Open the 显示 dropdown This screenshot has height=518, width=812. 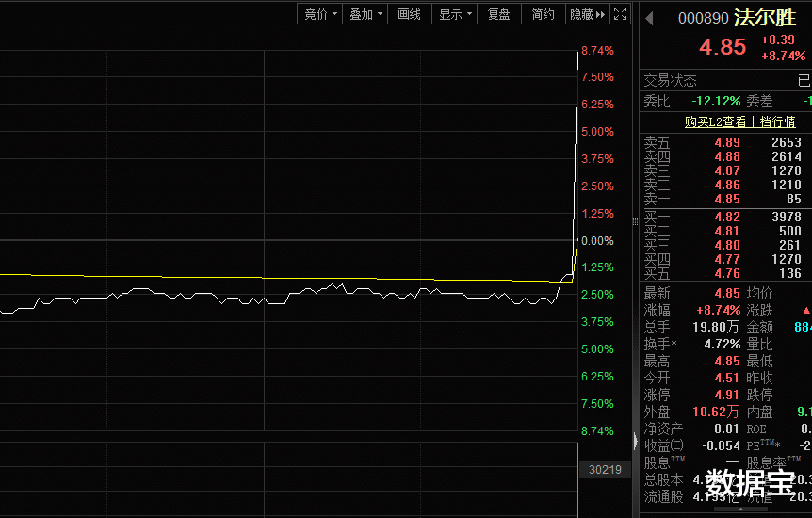tap(455, 14)
